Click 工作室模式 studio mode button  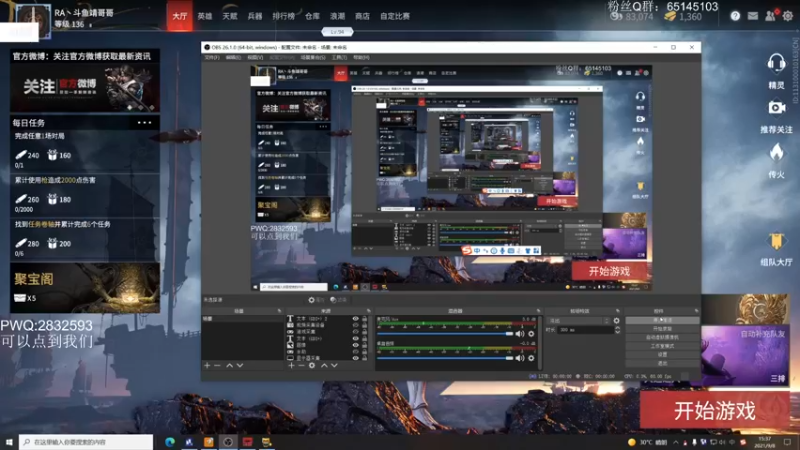tap(662, 346)
